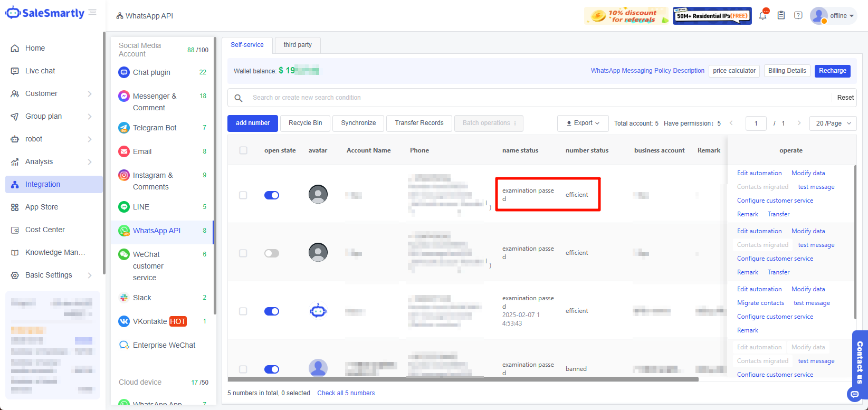Screen dimensions: 868x410
Task: Expand the robot menu
Action: (x=90, y=139)
